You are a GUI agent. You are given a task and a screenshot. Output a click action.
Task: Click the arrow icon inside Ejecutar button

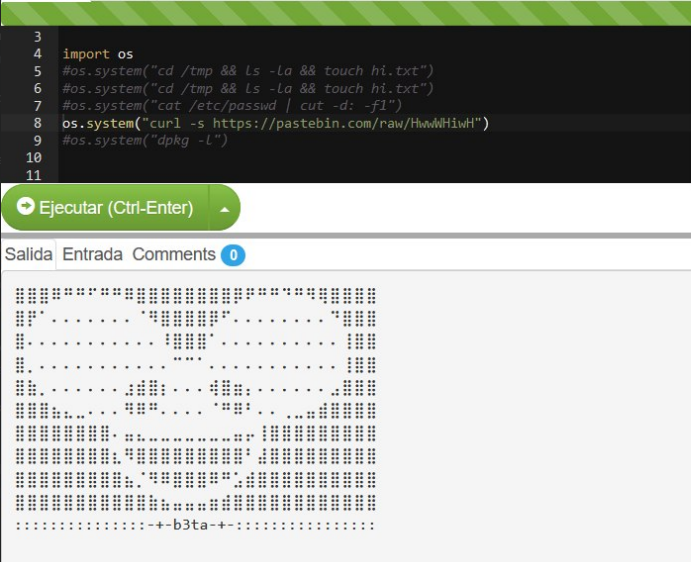click(26, 207)
